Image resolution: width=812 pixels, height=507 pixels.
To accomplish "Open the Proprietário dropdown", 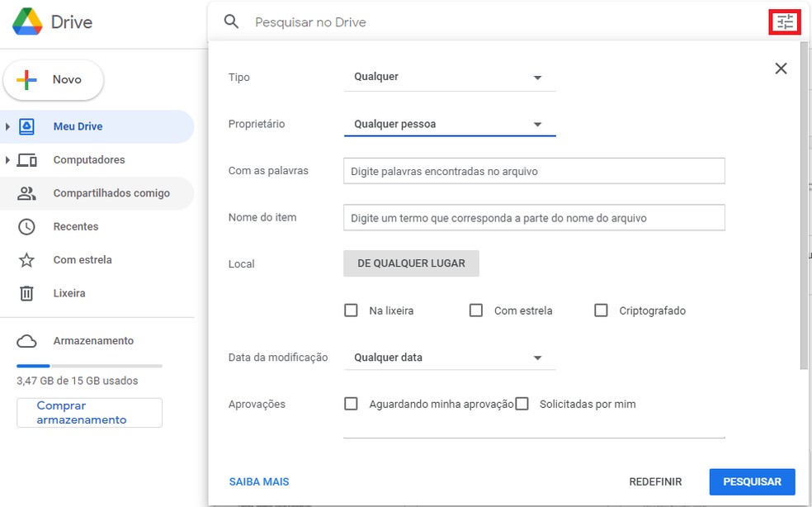I will 450,125.
